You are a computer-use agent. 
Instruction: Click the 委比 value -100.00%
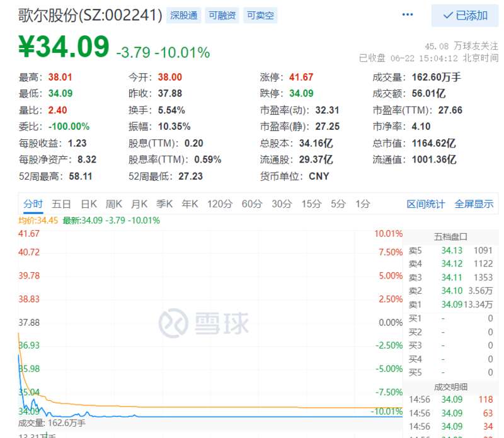[69, 127]
